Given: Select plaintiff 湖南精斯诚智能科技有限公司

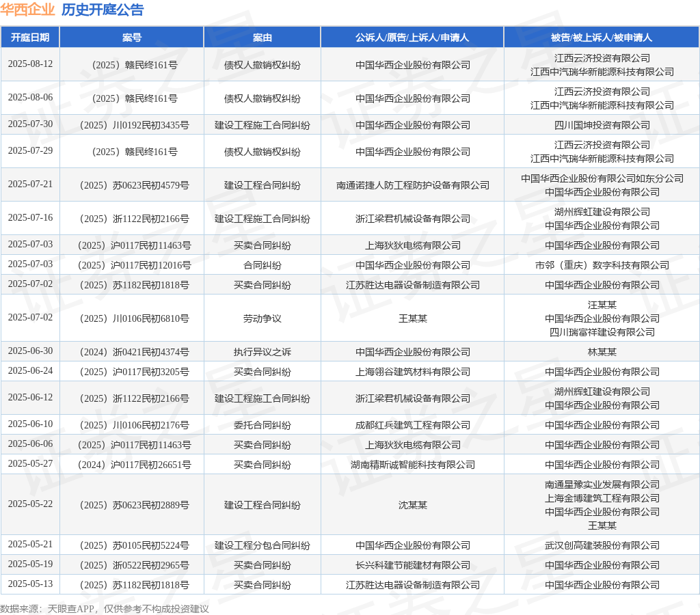Looking at the screenshot, I should [412, 465].
